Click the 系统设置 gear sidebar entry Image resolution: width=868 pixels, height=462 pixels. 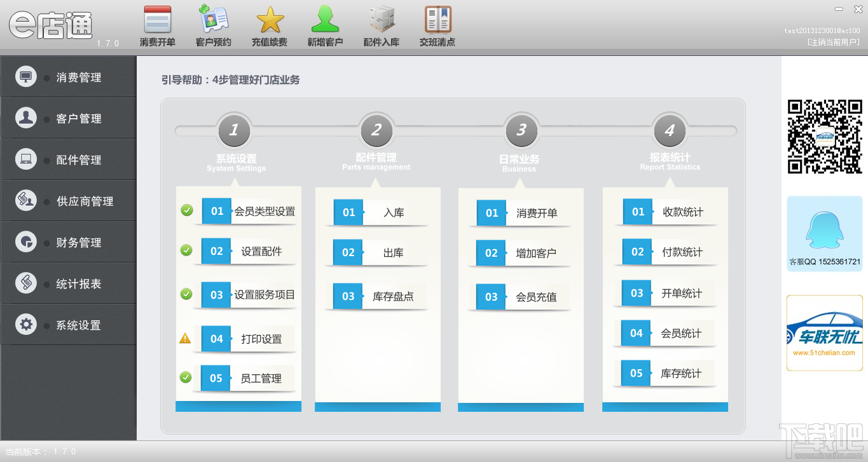69,325
